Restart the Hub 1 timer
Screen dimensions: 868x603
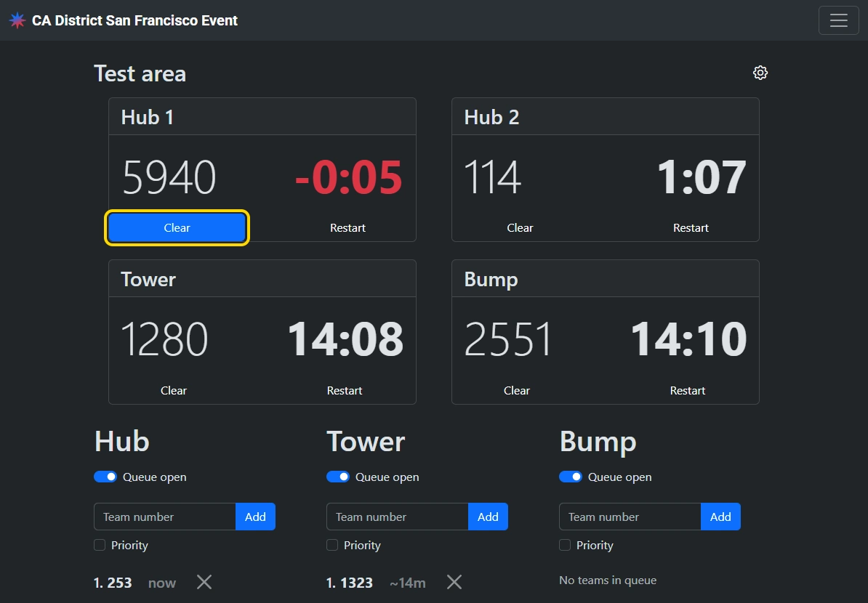pyautogui.click(x=347, y=228)
